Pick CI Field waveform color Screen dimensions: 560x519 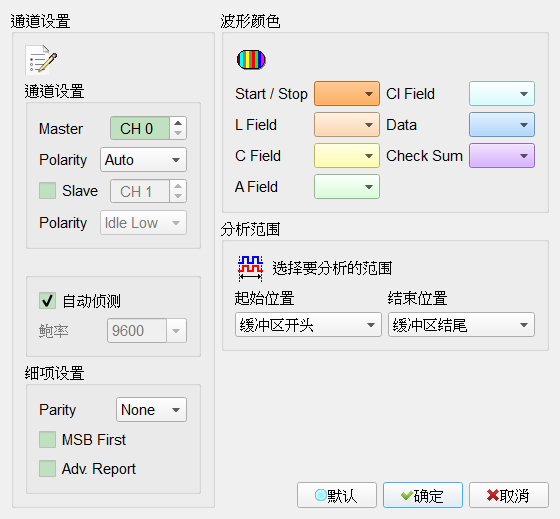(501, 94)
